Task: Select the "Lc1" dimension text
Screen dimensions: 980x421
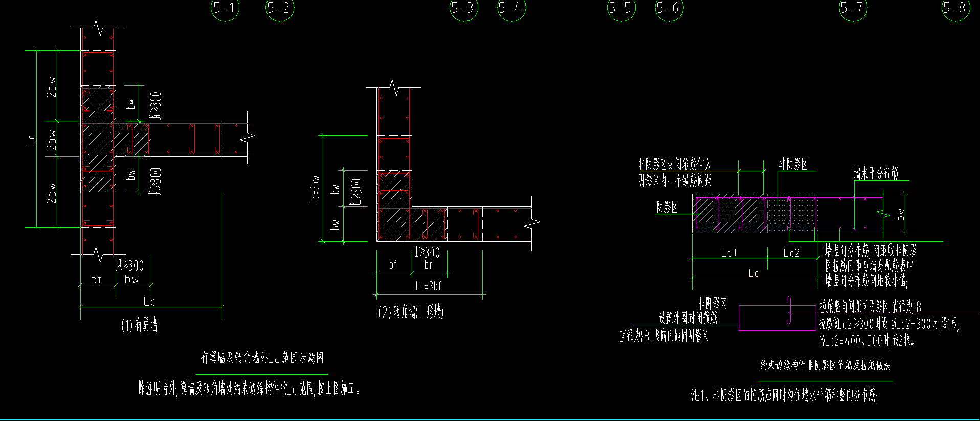Action: (x=728, y=253)
